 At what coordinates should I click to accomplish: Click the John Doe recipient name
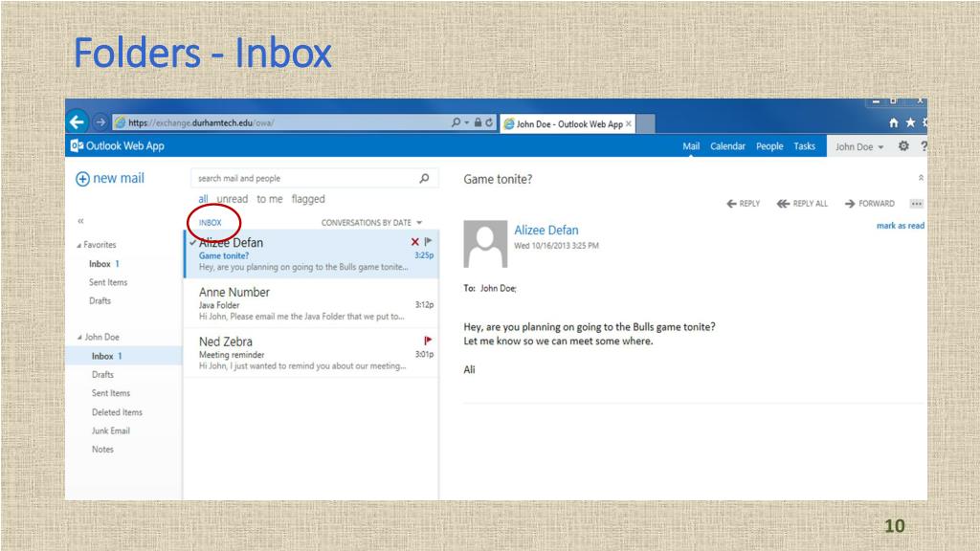click(x=498, y=288)
